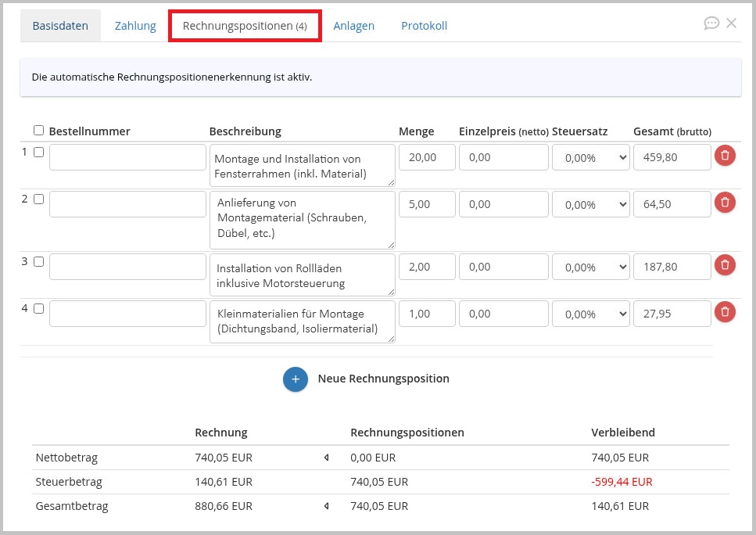Open the comment speech bubble icon
Image resolution: width=756 pixels, height=535 pixels.
(711, 23)
